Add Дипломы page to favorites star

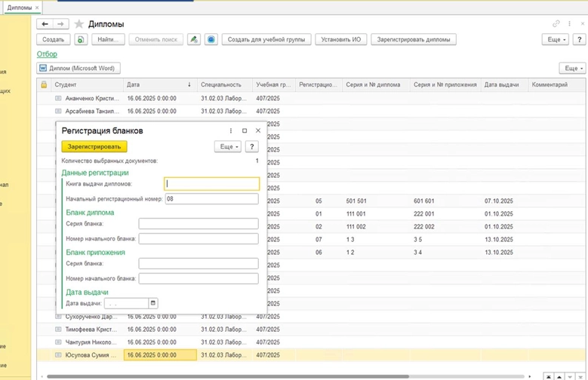(x=79, y=25)
